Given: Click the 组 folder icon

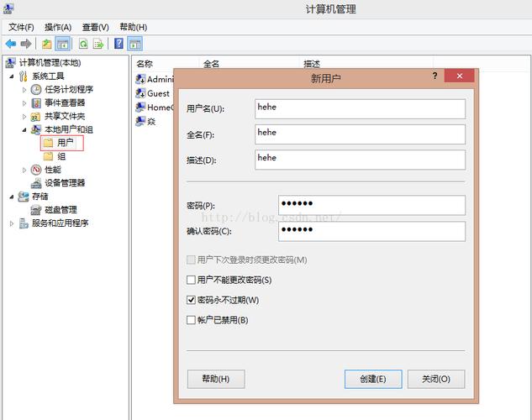Looking at the screenshot, I should (x=49, y=156).
